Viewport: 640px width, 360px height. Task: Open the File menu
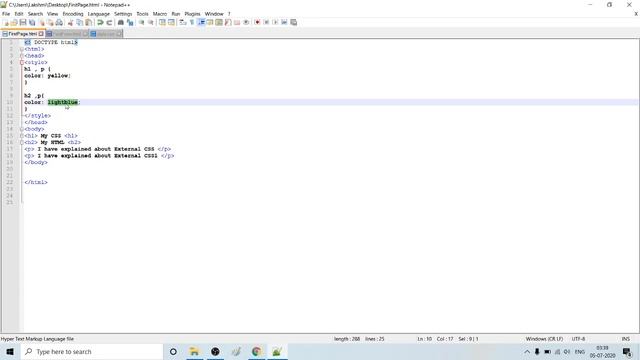tap(6, 14)
